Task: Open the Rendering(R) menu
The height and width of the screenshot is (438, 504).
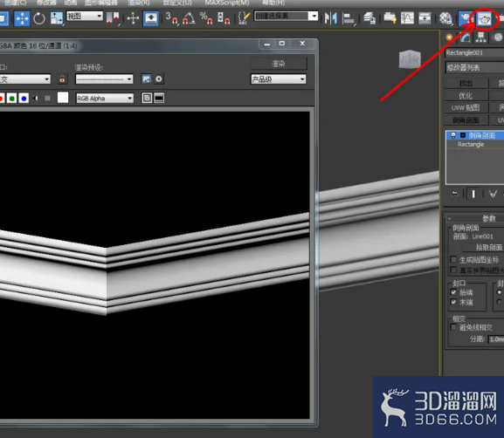Action: click(139, 3)
